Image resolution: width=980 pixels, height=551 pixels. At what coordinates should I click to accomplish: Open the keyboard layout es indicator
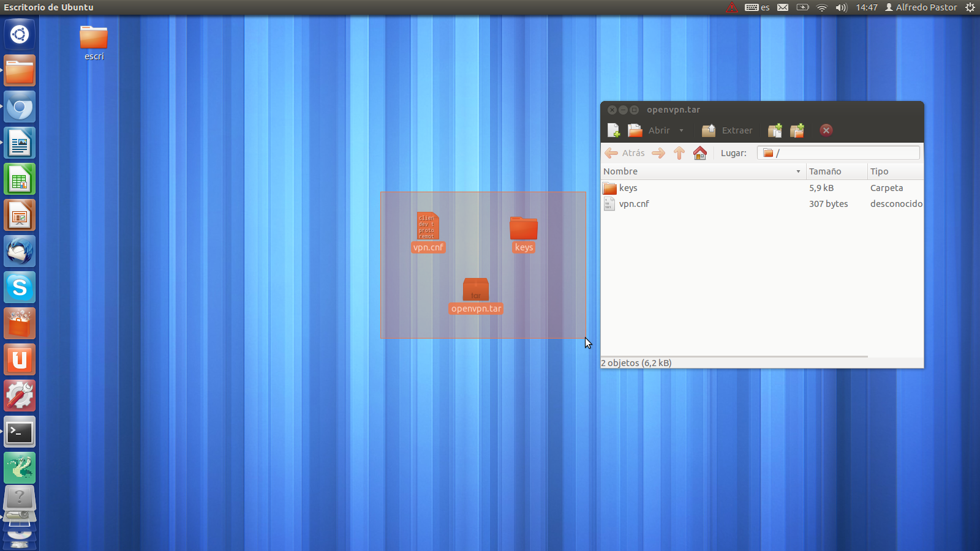pyautogui.click(x=757, y=7)
